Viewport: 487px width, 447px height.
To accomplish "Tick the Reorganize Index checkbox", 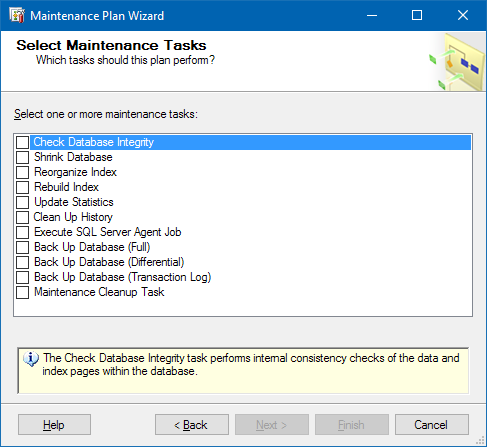I will [23, 172].
